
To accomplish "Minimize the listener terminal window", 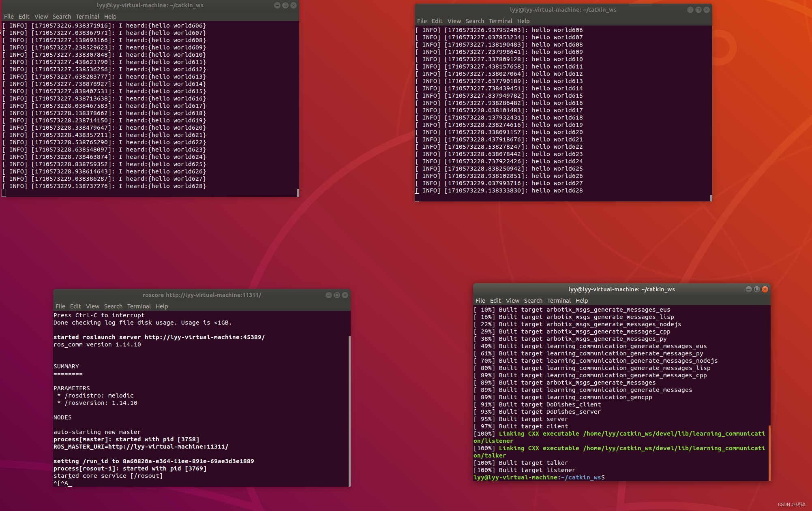I will 277,5.
